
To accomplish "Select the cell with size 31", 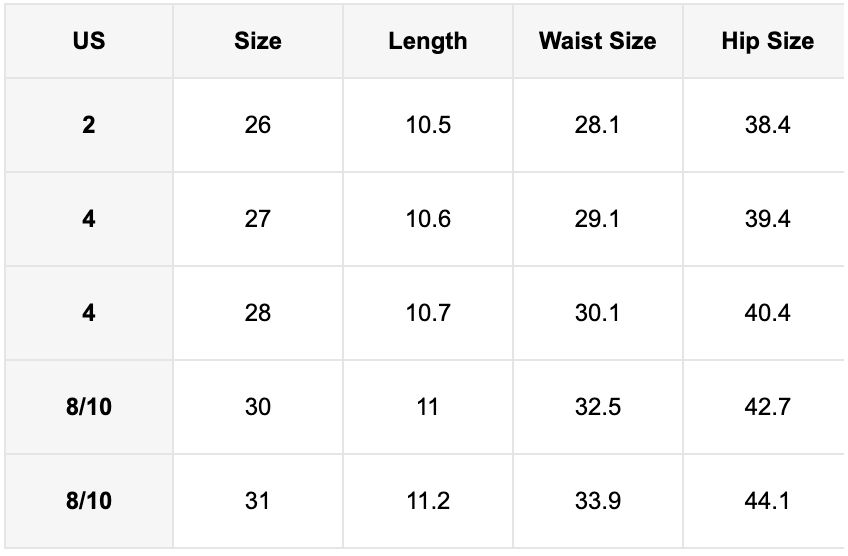I will [x=257, y=501].
